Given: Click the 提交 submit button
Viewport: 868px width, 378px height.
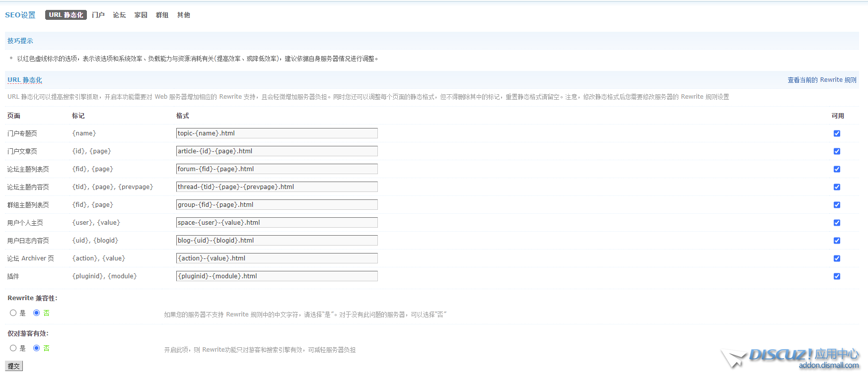Looking at the screenshot, I should tap(14, 366).
